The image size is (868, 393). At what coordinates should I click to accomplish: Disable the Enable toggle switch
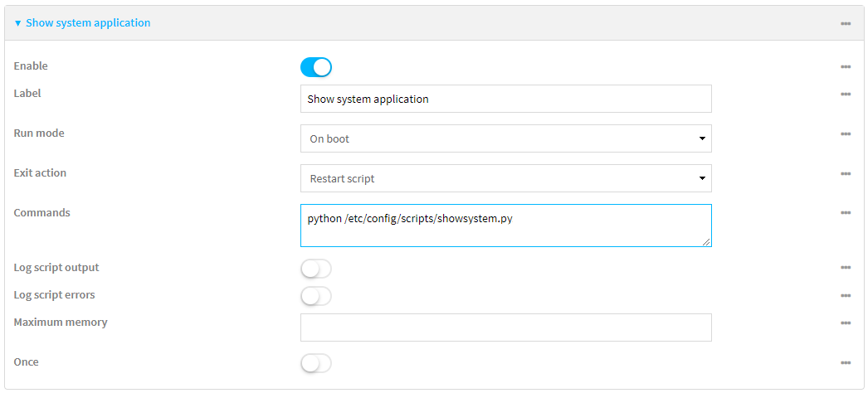pos(316,67)
